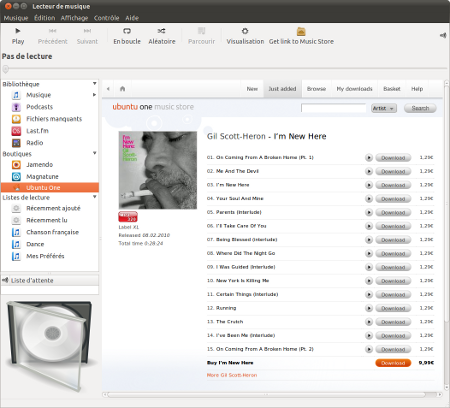This screenshot has height=408, width=450.
Task: Click the I'm New Here album cover
Action: (x=158, y=170)
